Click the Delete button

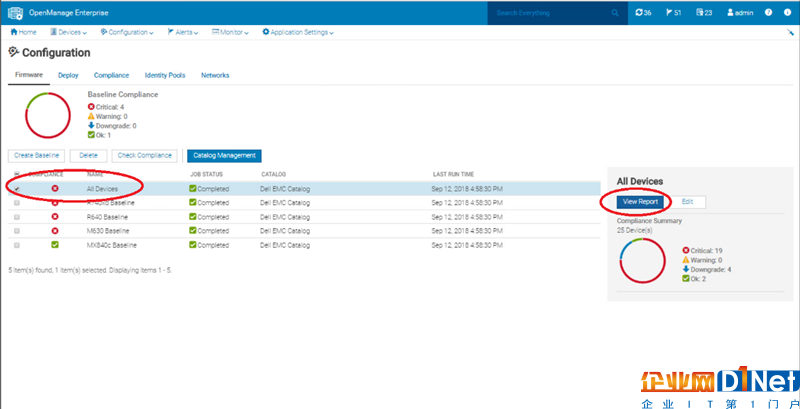(88, 156)
